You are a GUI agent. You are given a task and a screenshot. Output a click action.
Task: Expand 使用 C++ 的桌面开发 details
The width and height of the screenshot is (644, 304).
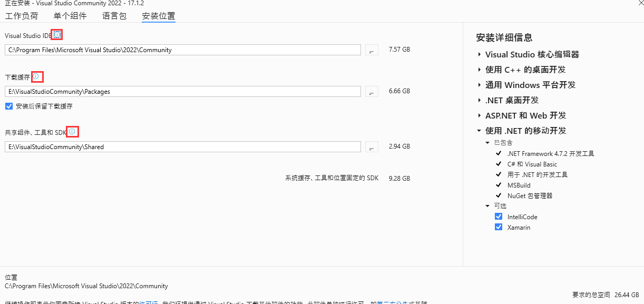479,70
